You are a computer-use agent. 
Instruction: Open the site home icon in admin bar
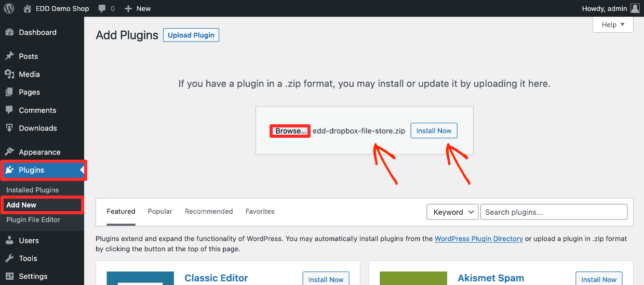[28, 8]
